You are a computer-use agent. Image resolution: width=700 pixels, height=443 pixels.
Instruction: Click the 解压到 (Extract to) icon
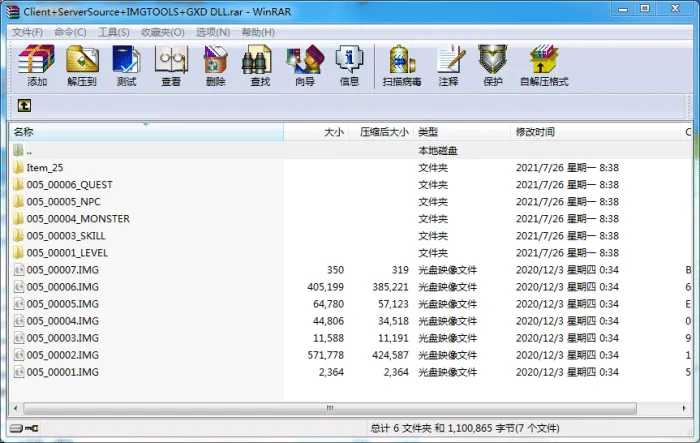coord(82,65)
